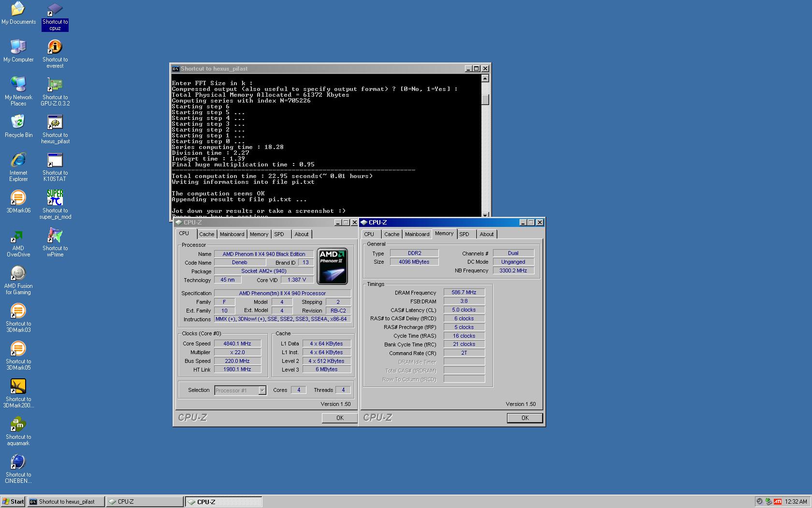Click the memory Size value 4096 MBytes
The width and height of the screenshot is (812, 508).
[x=414, y=262]
